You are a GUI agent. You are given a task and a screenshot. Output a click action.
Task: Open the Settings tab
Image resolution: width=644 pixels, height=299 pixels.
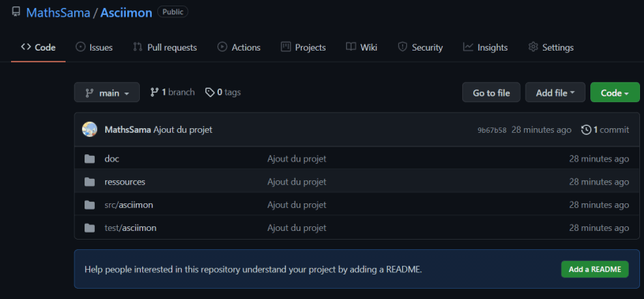pyautogui.click(x=551, y=47)
